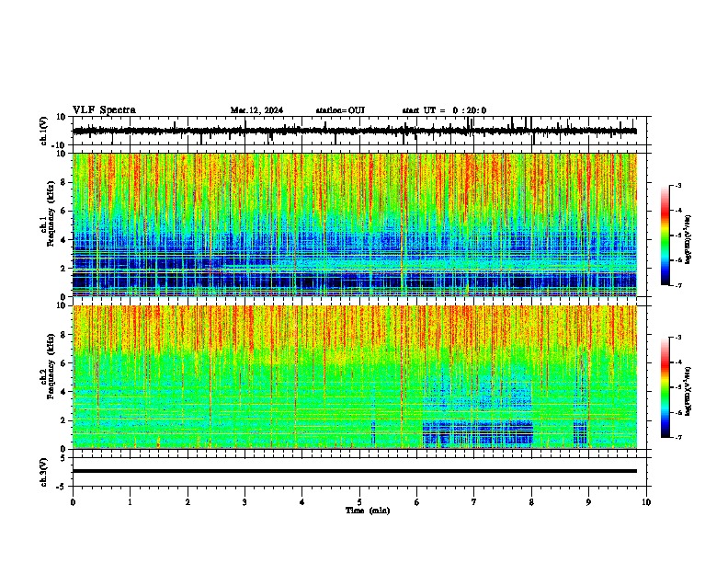The width and height of the screenshot is (728, 563).
Task: Click the '-3' label on the ch.1 color bar
Action: pos(677,185)
